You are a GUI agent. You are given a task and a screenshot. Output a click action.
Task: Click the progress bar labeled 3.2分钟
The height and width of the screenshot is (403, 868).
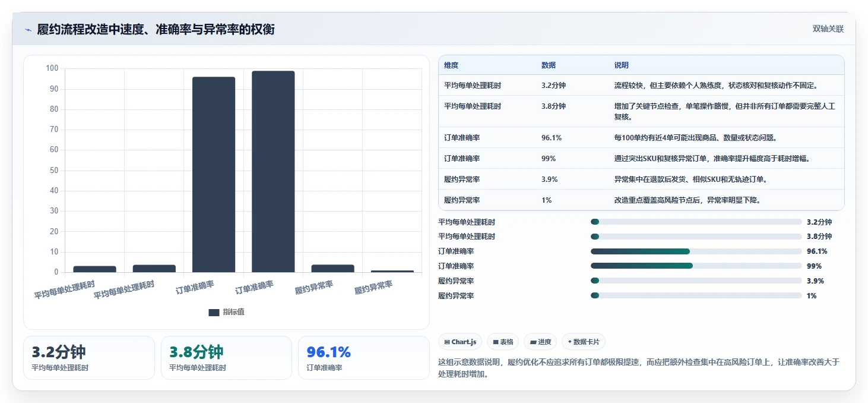coord(696,222)
